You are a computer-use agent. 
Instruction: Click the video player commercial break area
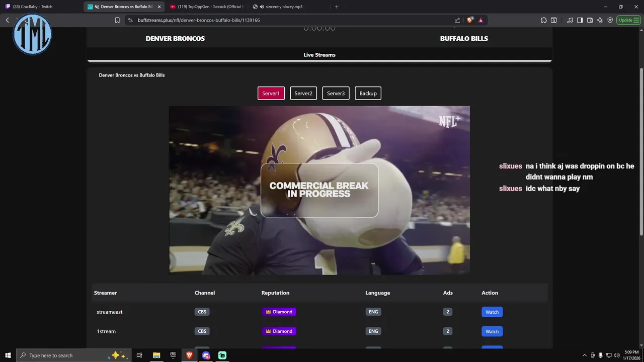[319, 190]
